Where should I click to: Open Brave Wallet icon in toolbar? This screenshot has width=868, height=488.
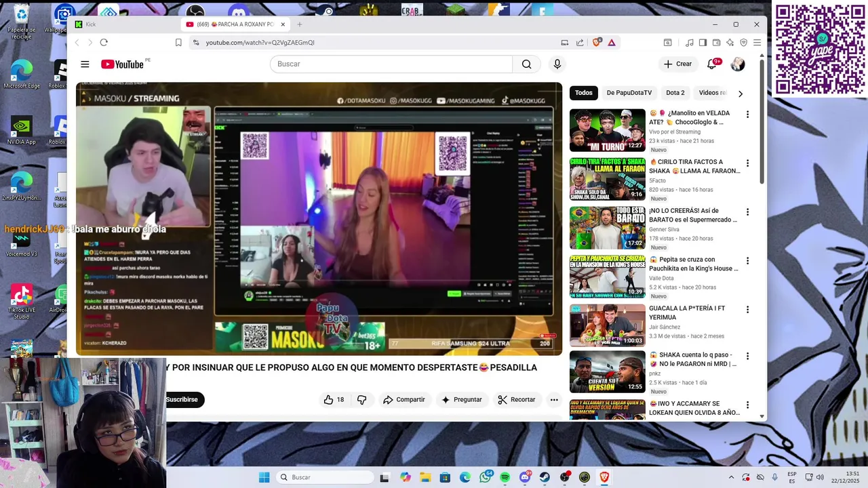click(716, 42)
